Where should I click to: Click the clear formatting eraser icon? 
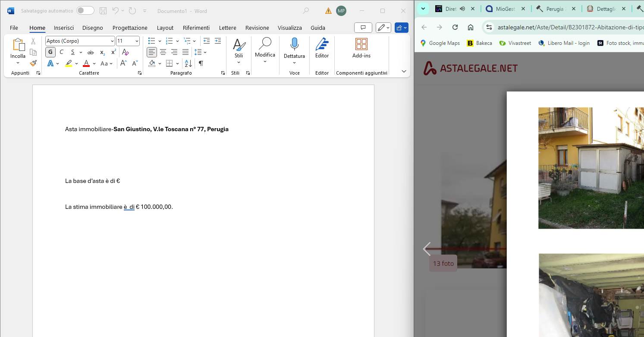pyautogui.click(x=126, y=52)
